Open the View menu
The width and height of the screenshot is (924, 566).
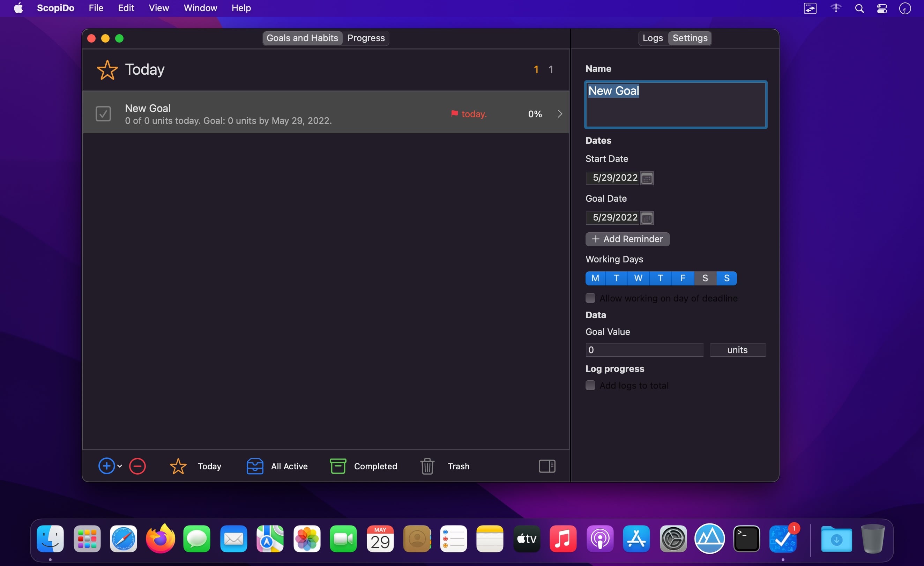click(159, 8)
